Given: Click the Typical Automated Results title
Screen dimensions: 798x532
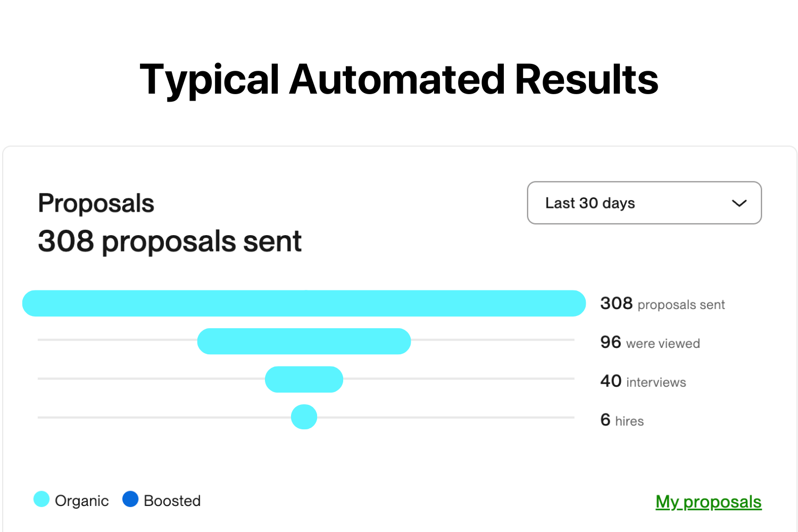Looking at the screenshot, I should (x=399, y=80).
